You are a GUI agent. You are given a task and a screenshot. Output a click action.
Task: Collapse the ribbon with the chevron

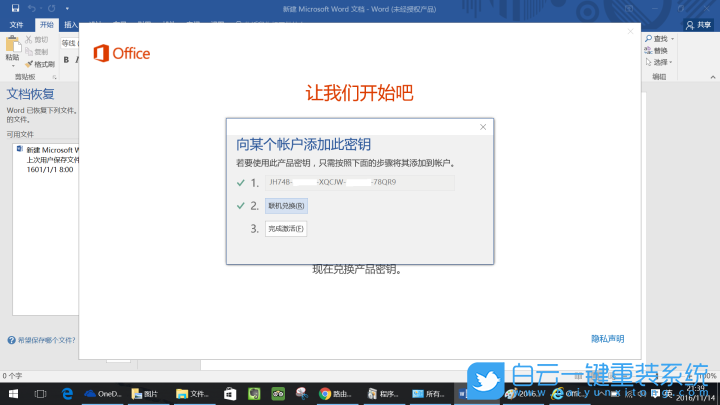713,77
